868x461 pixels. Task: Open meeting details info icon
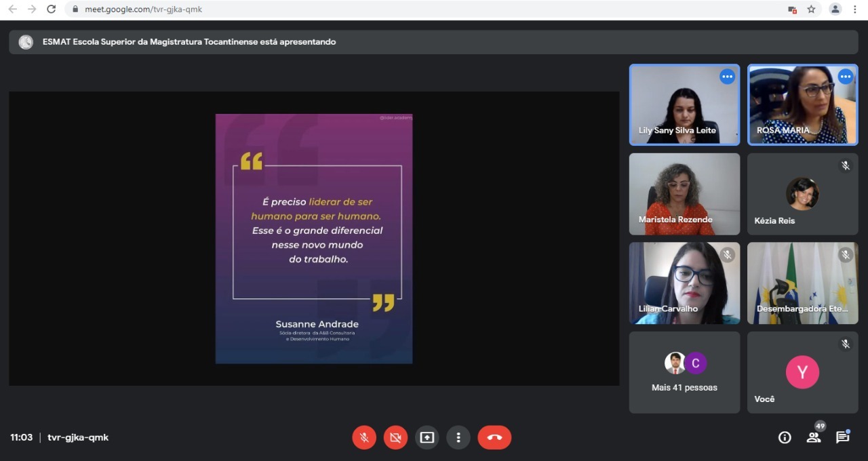785,437
